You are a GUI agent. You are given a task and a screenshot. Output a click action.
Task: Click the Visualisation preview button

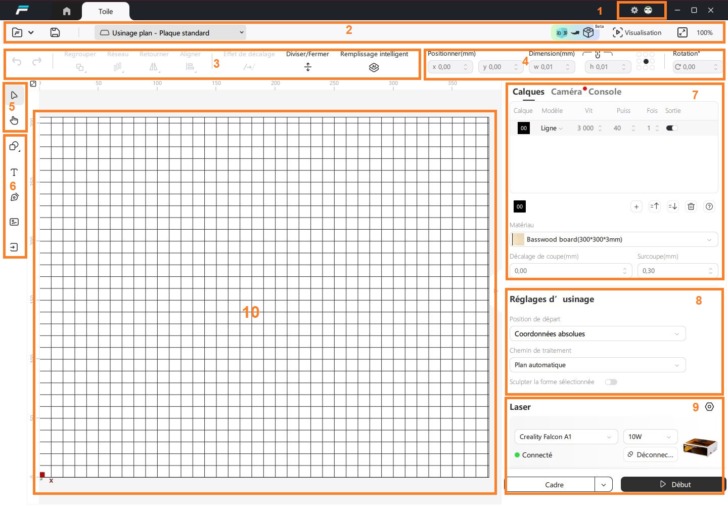point(637,32)
